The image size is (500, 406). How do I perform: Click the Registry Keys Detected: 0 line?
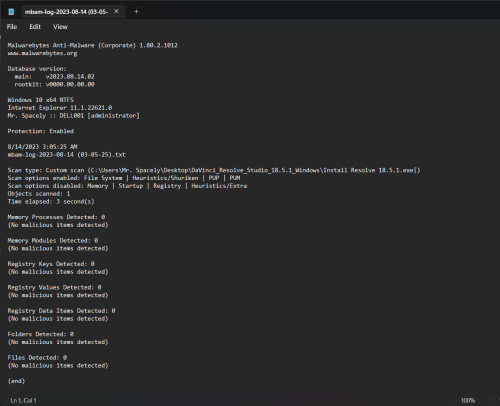coord(51,264)
